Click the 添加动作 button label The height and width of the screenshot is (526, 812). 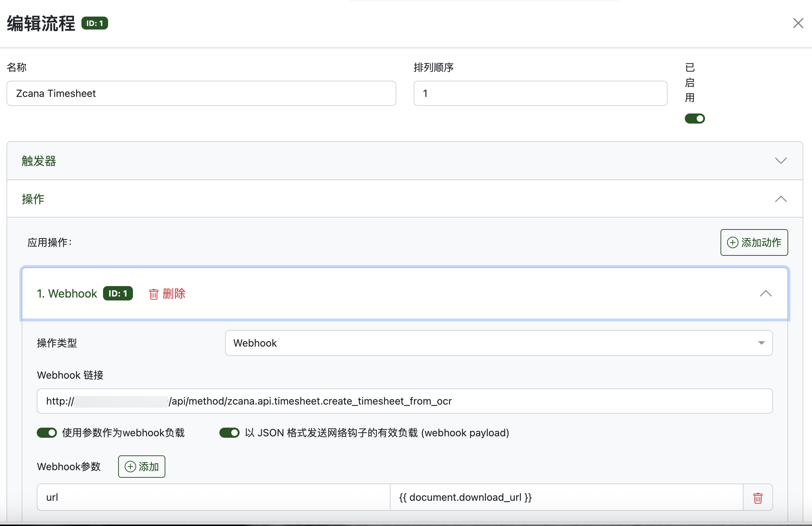(x=761, y=242)
